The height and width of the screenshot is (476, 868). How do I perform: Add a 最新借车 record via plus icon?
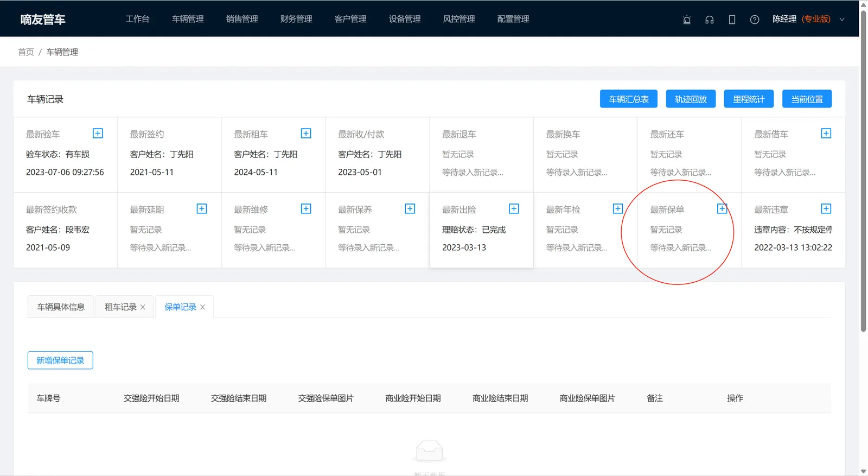[x=826, y=134]
